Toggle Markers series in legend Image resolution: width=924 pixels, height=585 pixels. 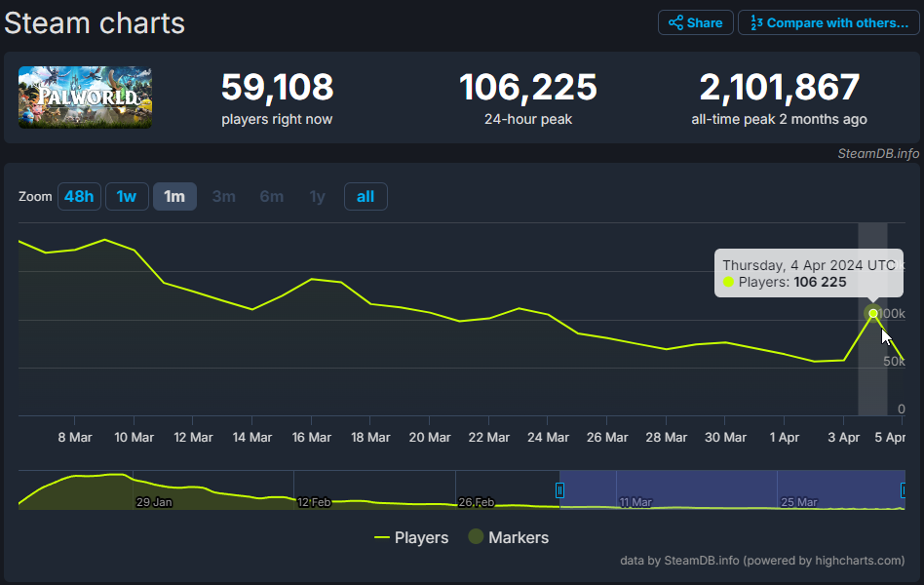point(509,537)
